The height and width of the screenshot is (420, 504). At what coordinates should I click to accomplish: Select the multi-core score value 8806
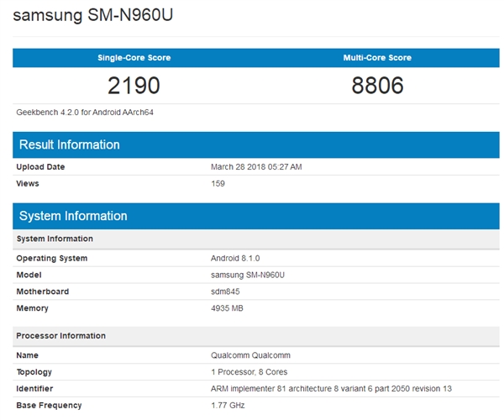tap(377, 86)
